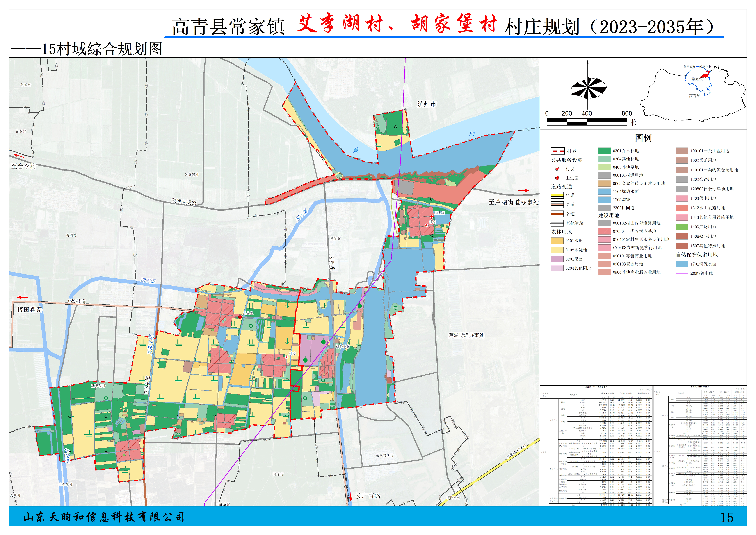The width and height of the screenshot is (756, 535).
Task: Select the 0301乔木林地 green swatch
Action: click(604, 151)
